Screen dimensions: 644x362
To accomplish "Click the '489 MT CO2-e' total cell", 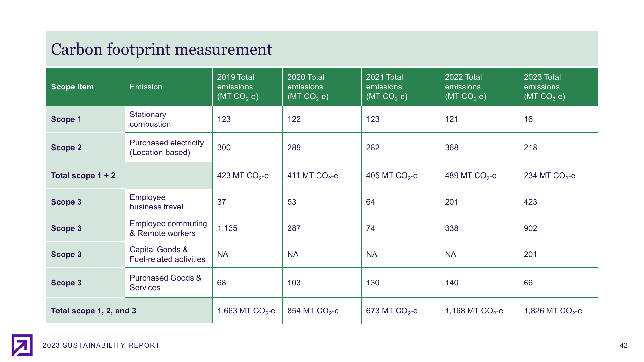I will pyautogui.click(x=479, y=176).
